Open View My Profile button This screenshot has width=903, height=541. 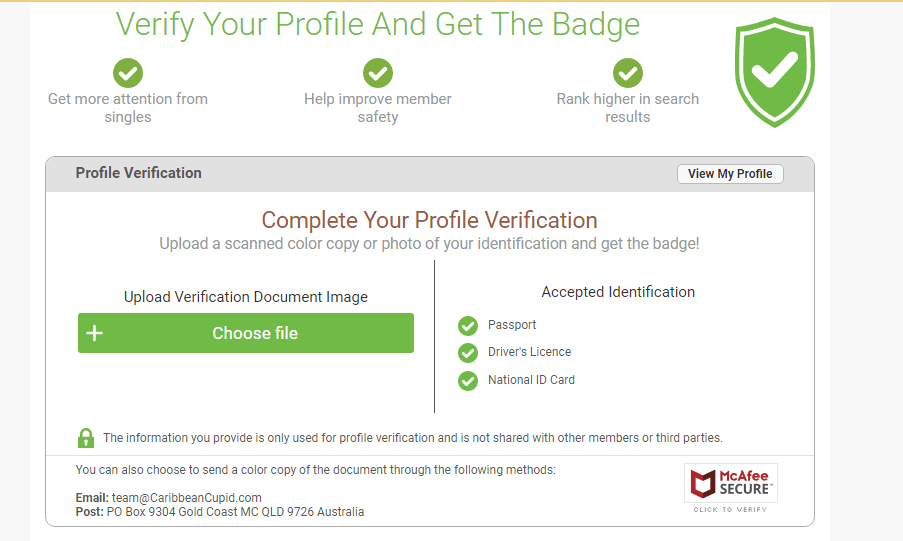(730, 174)
